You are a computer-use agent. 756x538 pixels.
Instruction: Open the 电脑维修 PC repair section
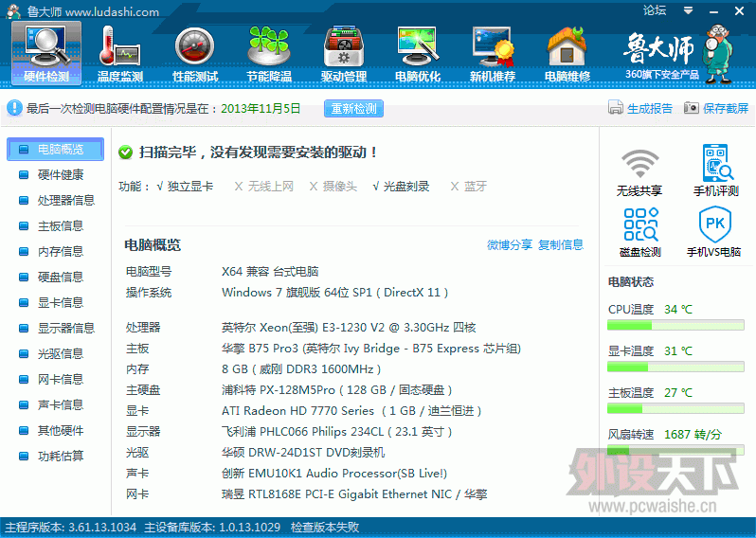coord(567,53)
